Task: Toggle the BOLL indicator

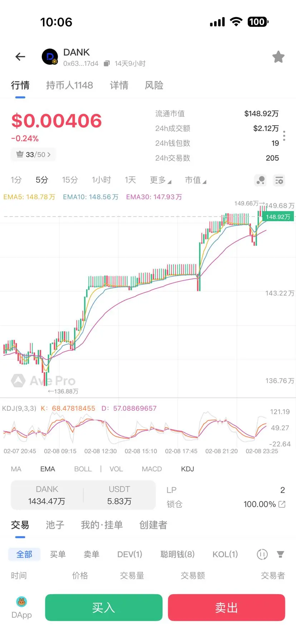Action: 83,469
